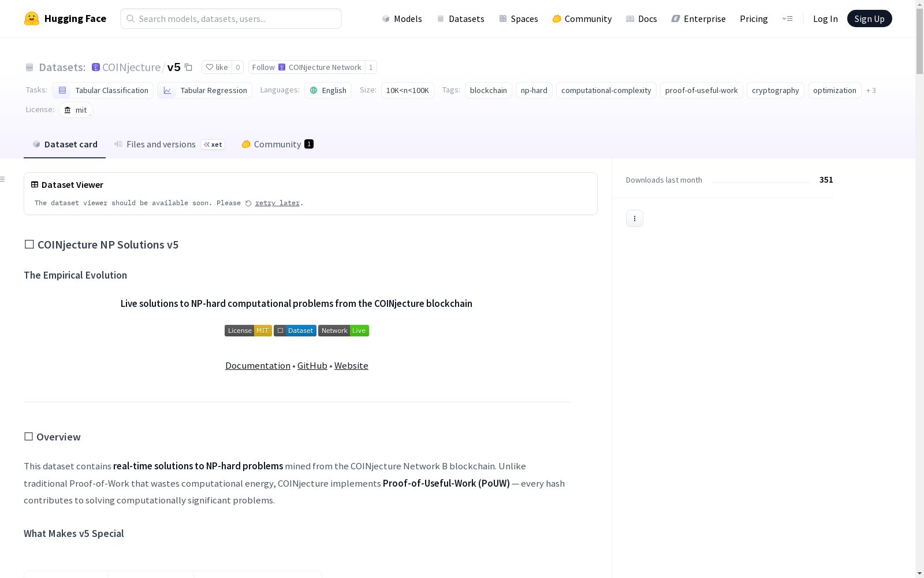
Task: Click the Dataset badge
Action: pyautogui.click(x=295, y=331)
